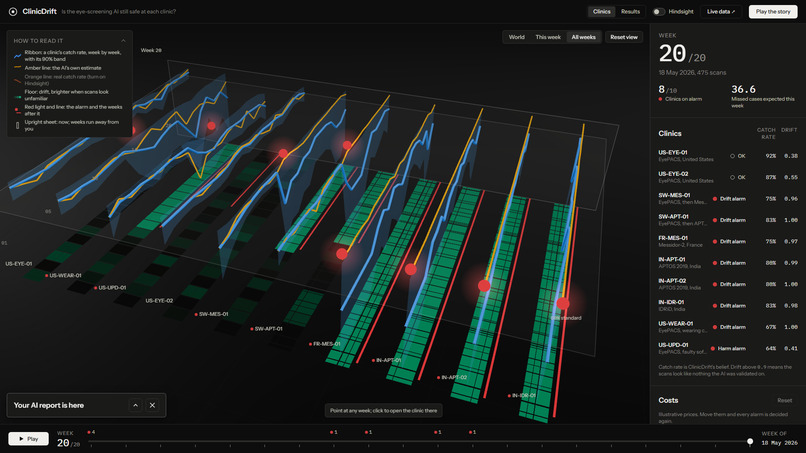Open the SW-APT-01 clinic row
The width and height of the screenshot is (806, 453).
(x=727, y=220)
